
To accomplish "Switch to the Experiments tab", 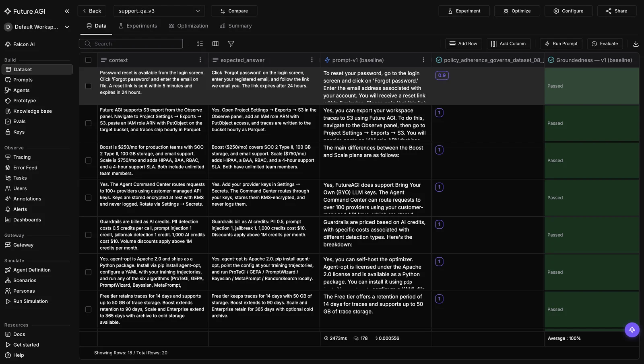I will click(x=138, y=26).
